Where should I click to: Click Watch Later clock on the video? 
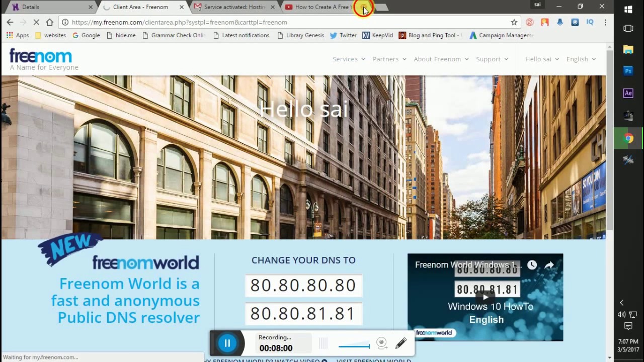tap(532, 265)
